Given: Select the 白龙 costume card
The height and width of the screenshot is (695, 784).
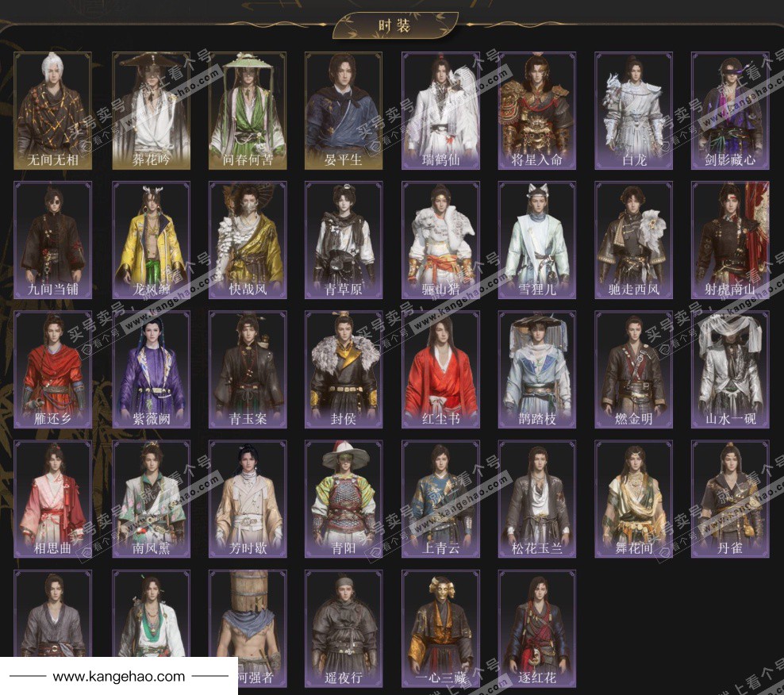Looking at the screenshot, I should (x=634, y=110).
